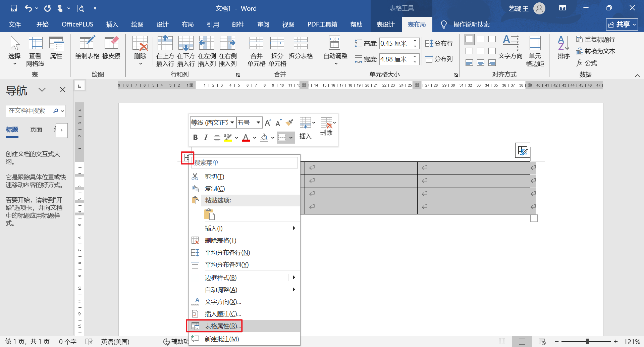644x347 pixels.
Task: Open the 文件 menu
Action: pyautogui.click(x=14, y=24)
